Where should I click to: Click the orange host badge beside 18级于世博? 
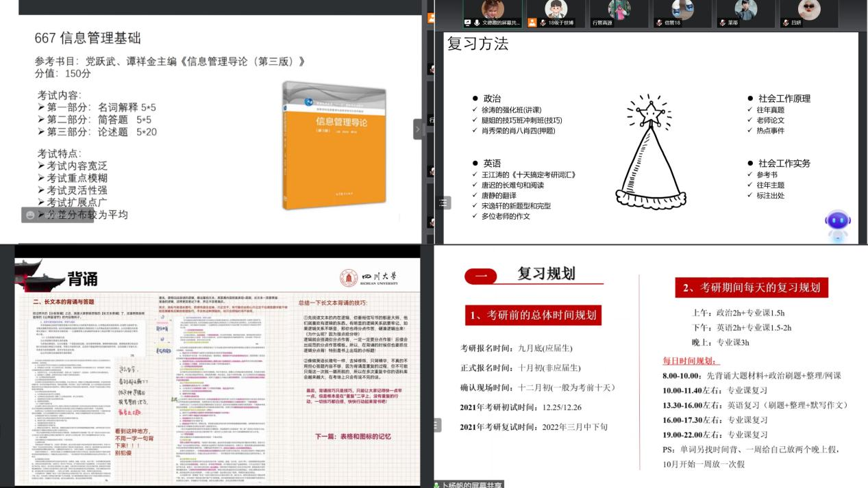[x=532, y=23]
